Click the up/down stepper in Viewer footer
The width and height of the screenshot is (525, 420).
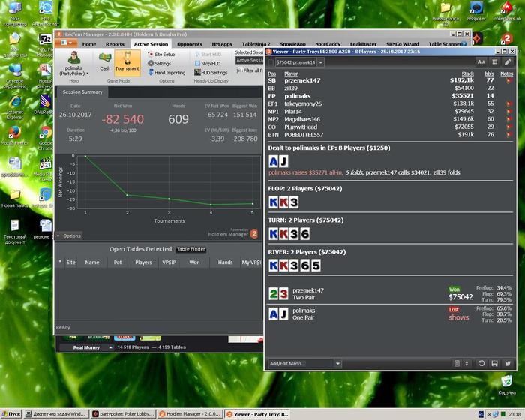coord(466,364)
